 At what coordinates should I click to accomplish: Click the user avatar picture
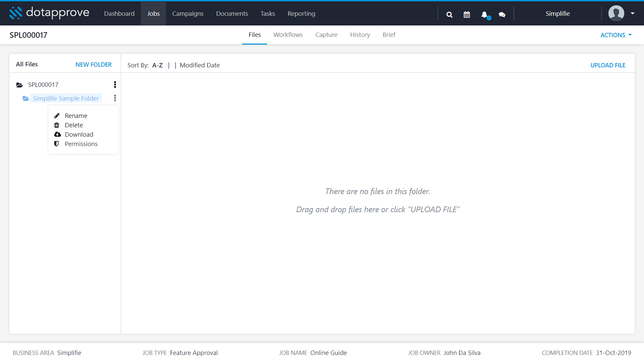(x=616, y=13)
